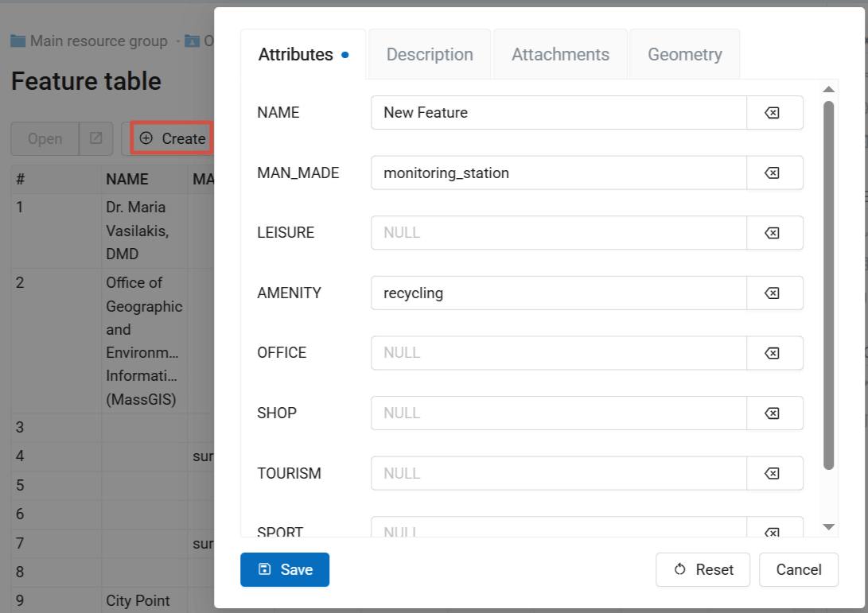Go to the Geometry tab
Image resolution: width=868 pixels, height=613 pixels.
pyautogui.click(x=684, y=55)
